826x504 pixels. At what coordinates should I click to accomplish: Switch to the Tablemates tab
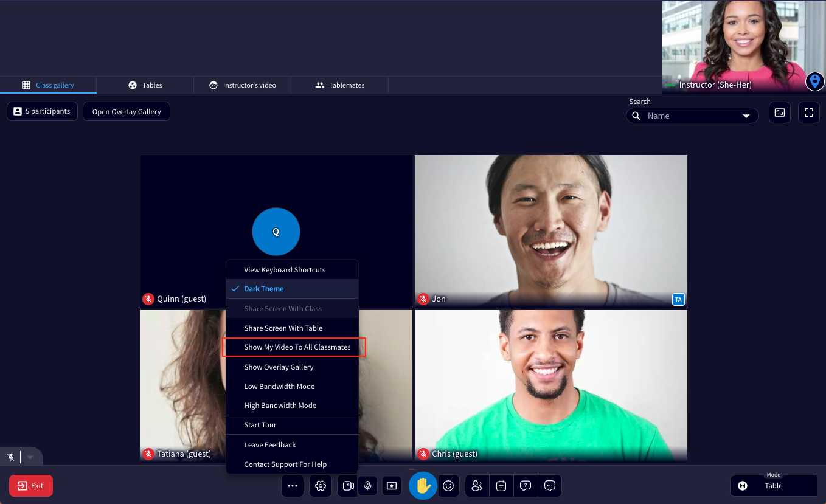click(339, 85)
